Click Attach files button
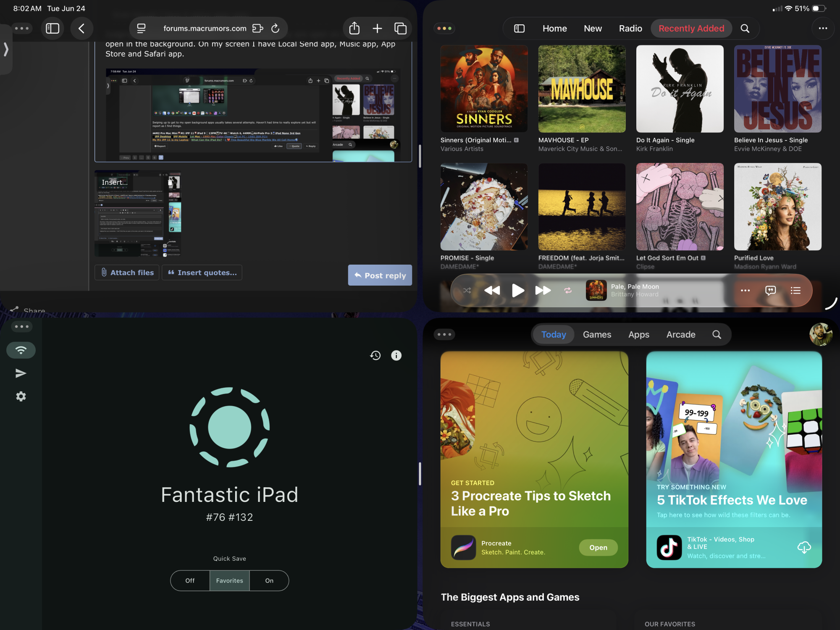 [x=127, y=273]
